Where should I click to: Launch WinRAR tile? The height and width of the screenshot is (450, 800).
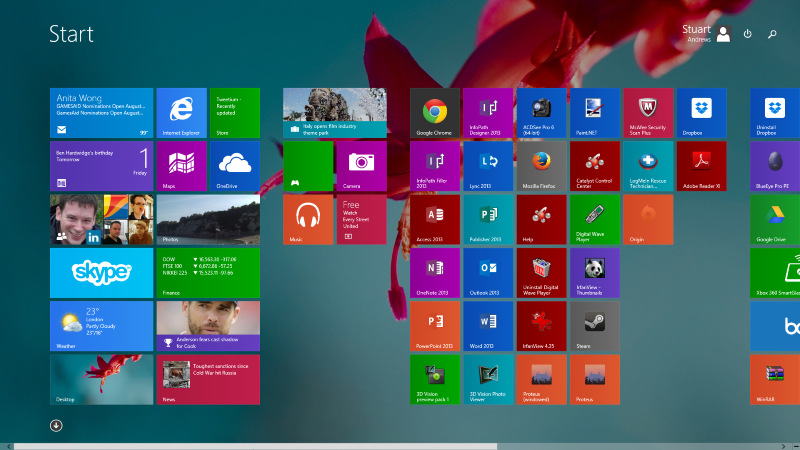[775, 380]
